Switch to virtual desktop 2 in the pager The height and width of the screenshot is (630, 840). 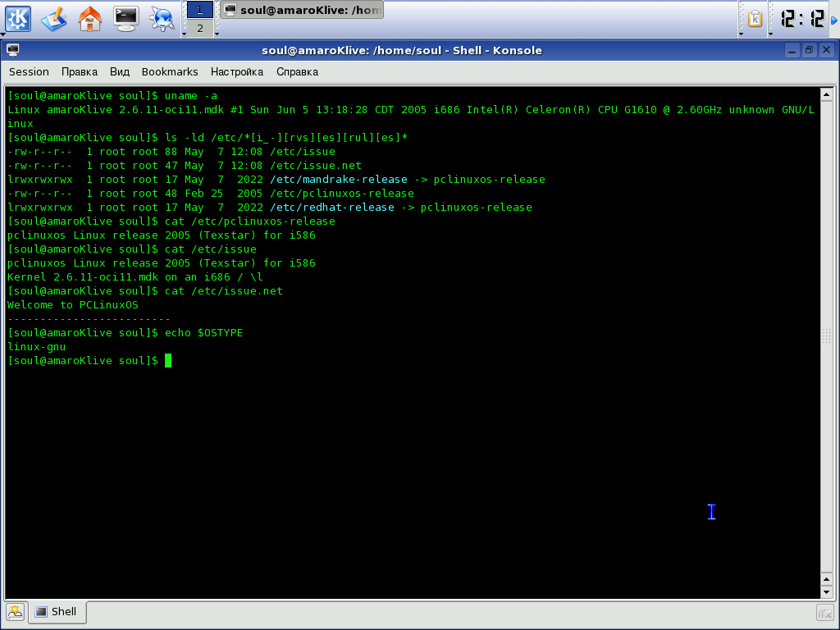200,28
